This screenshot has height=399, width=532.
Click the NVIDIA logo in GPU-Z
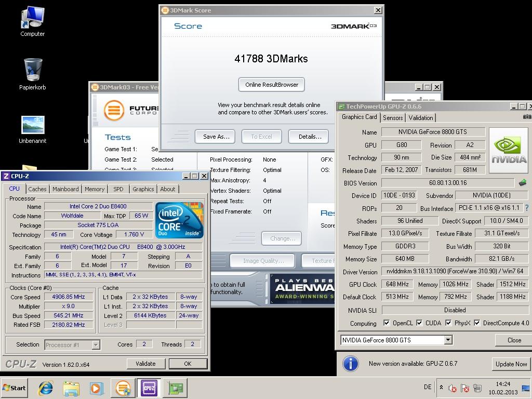point(509,150)
